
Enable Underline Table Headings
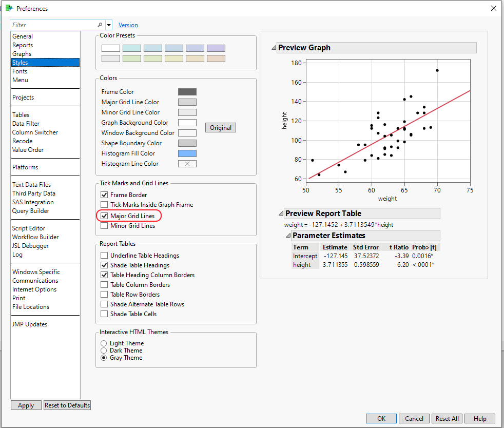click(x=104, y=256)
